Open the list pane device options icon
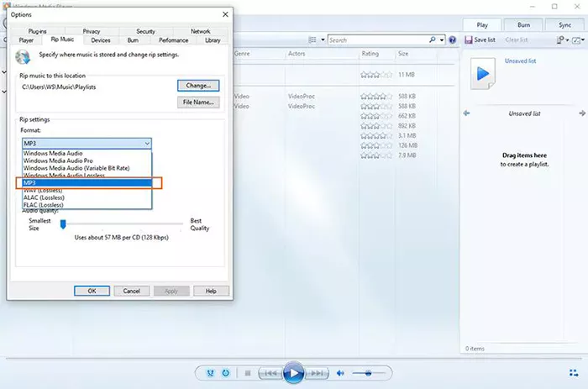The image size is (588, 389). click(x=563, y=39)
